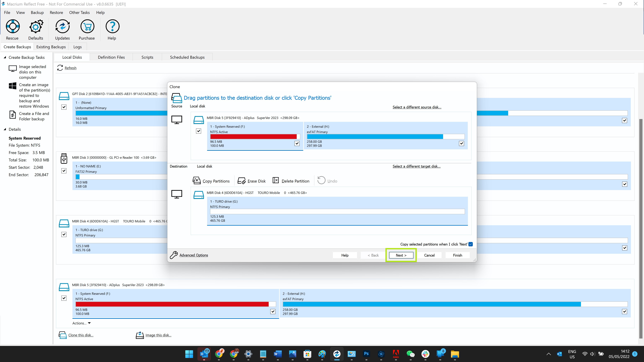Image resolution: width=644 pixels, height=362 pixels.
Task: Toggle System Reserved (F:) checkbox in Clone dialog
Action: click(297, 143)
